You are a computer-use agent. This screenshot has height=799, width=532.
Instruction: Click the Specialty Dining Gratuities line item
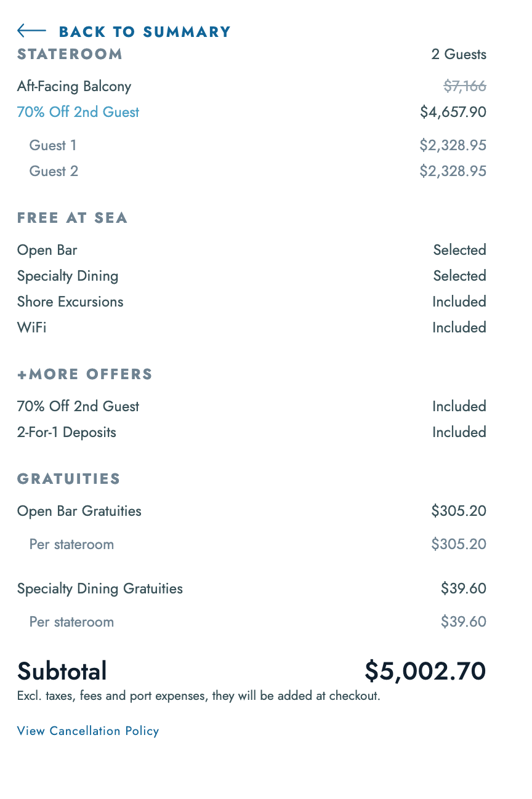(100, 588)
